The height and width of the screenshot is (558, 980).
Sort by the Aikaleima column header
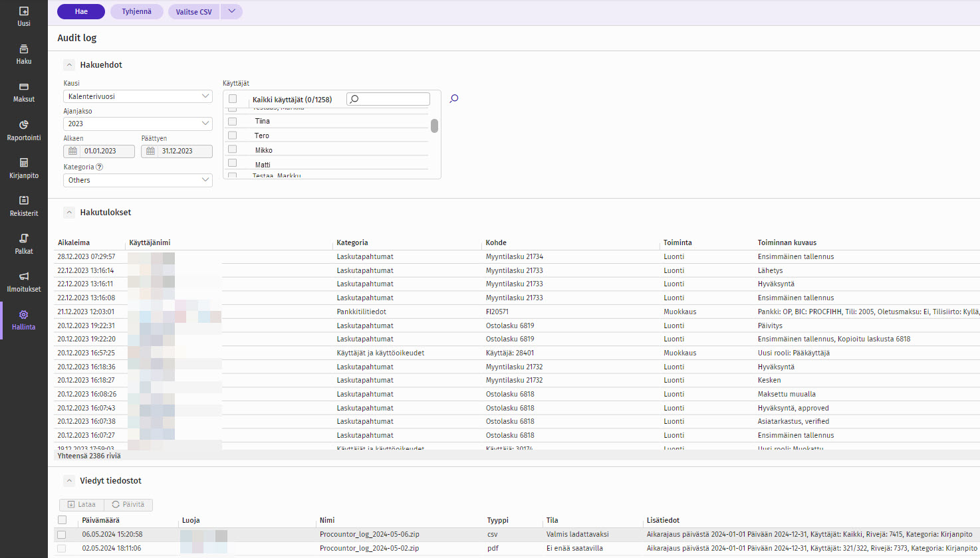pyautogui.click(x=74, y=242)
